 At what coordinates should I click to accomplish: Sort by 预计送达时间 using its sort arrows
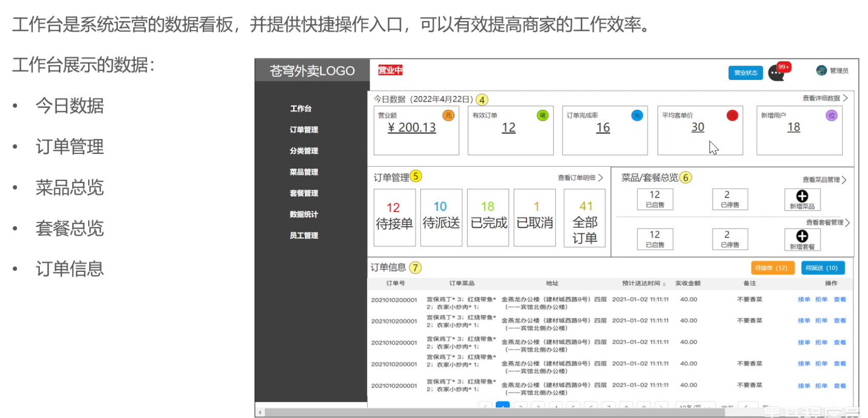pos(664,284)
